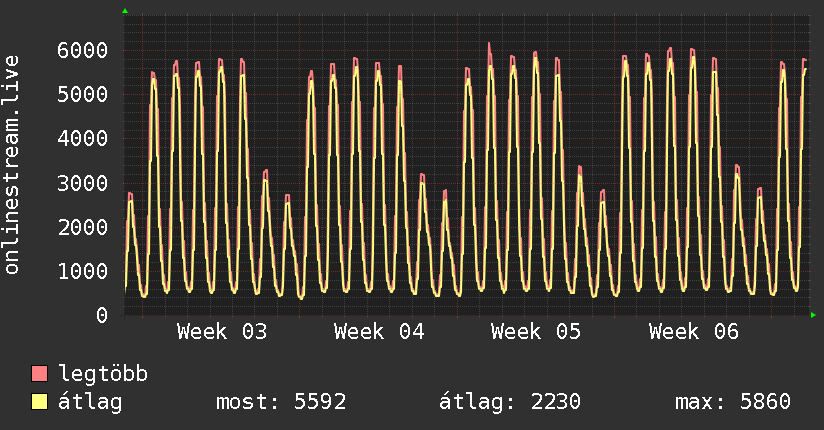Click the green arrow at x-axis end

[x=814, y=315]
